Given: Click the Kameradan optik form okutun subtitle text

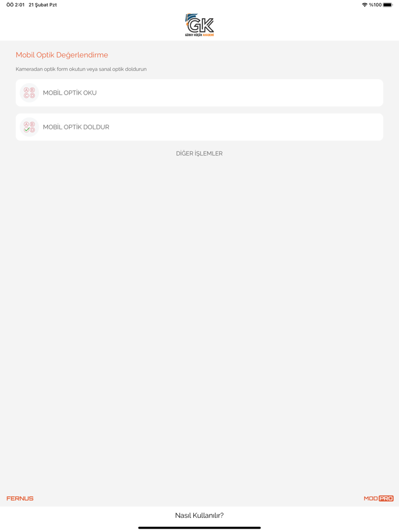Looking at the screenshot, I should point(81,69).
